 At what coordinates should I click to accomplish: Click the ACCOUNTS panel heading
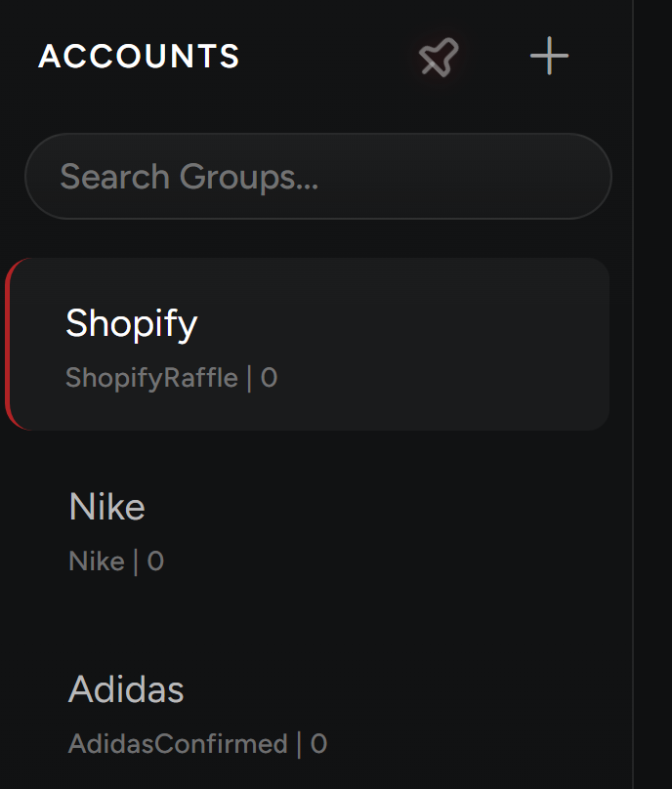pos(139,57)
